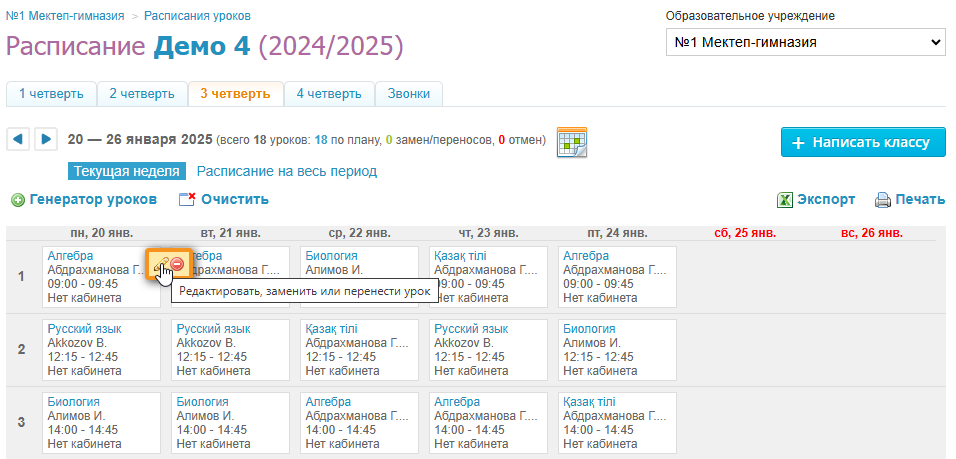
Task: Go to next week arrow
Action: 45,139
